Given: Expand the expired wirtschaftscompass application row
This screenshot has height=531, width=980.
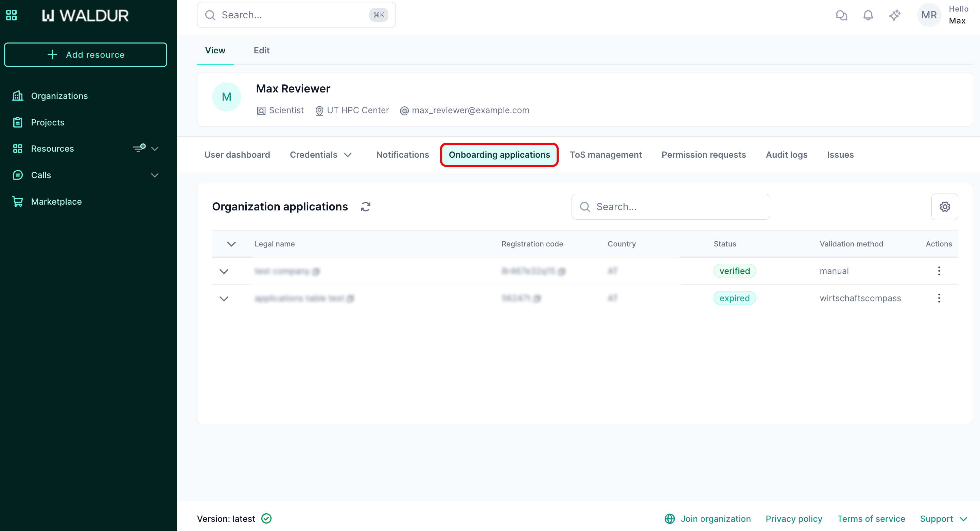Looking at the screenshot, I should coord(224,298).
